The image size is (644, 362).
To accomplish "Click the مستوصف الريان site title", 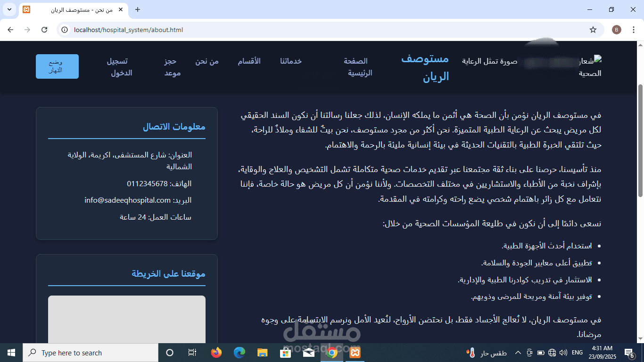I will coord(425,67).
